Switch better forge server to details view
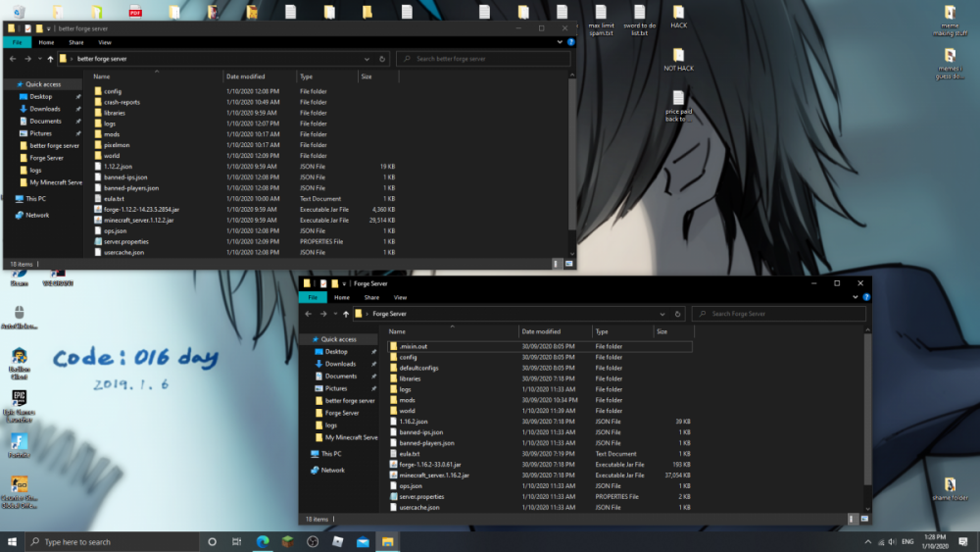The height and width of the screenshot is (552, 980). (558, 264)
